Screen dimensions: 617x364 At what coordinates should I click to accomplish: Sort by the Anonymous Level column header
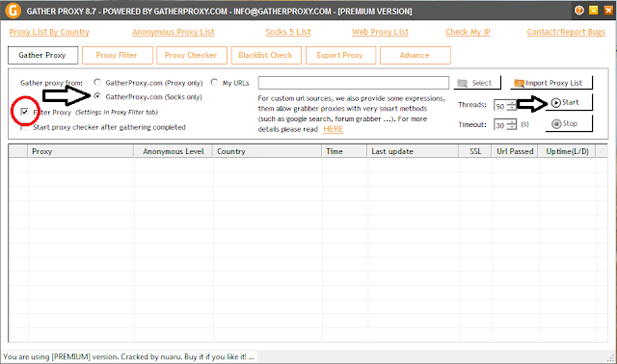coord(174,151)
